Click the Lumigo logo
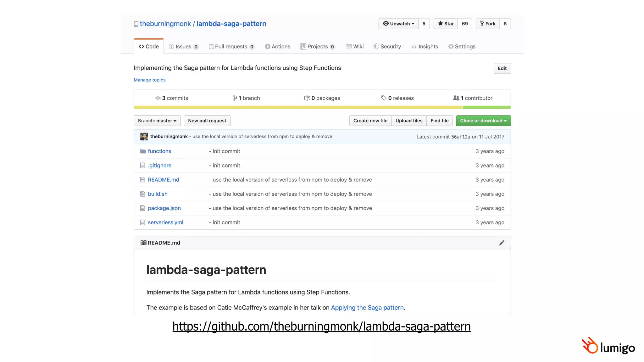 [608, 346]
